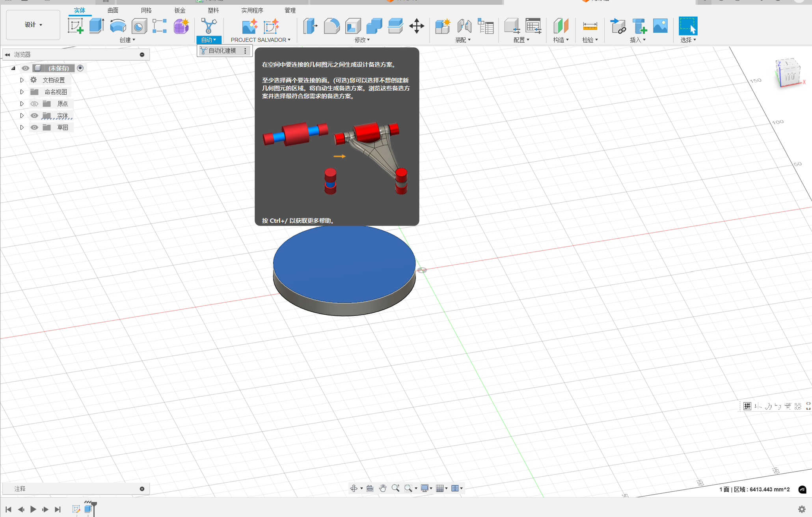
Task: Expand the Named Views node
Action: (22, 92)
